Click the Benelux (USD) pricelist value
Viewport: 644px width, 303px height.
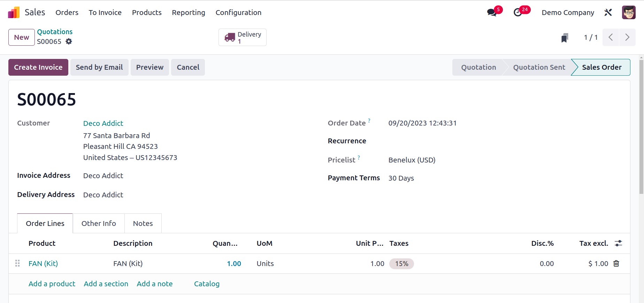tap(412, 160)
